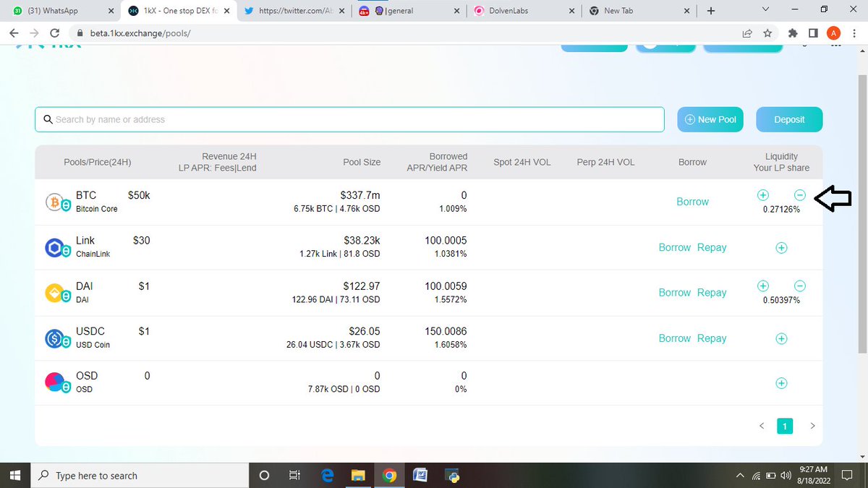This screenshot has height=488, width=868.
Task: Open Python from the taskbar
Action: tap(452, 475)
